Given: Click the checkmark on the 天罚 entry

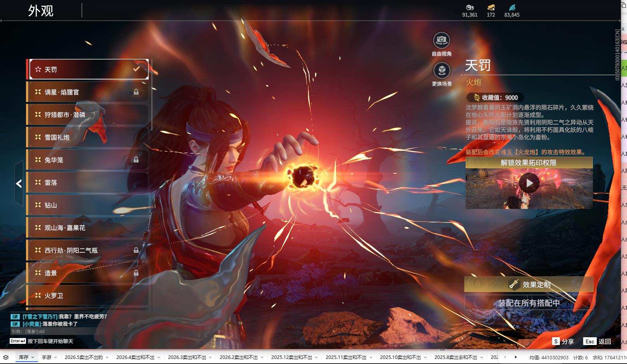Looking at the screenshot, I should tap(136, 69).
